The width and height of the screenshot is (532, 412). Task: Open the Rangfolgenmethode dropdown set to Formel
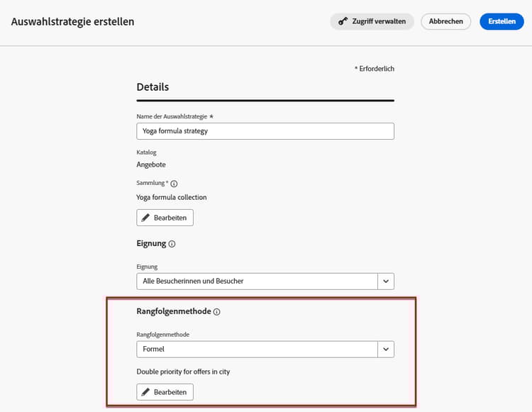(x=256, y=349)
